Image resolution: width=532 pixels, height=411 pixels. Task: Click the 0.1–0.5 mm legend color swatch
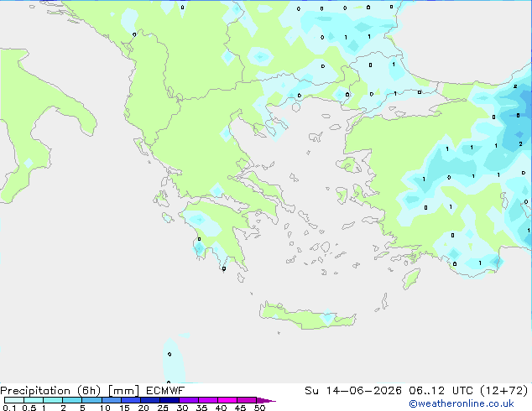[14, 400]
